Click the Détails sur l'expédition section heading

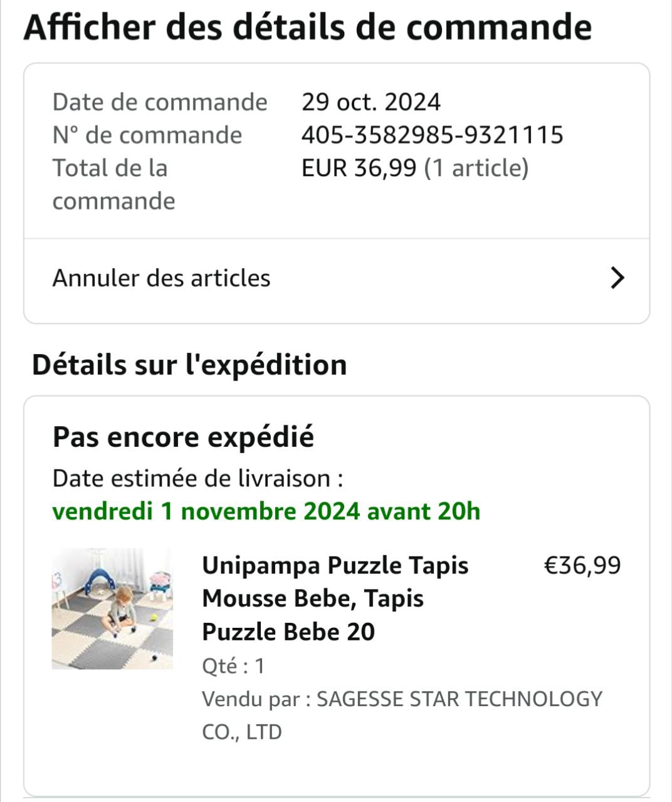pos(189,365)
